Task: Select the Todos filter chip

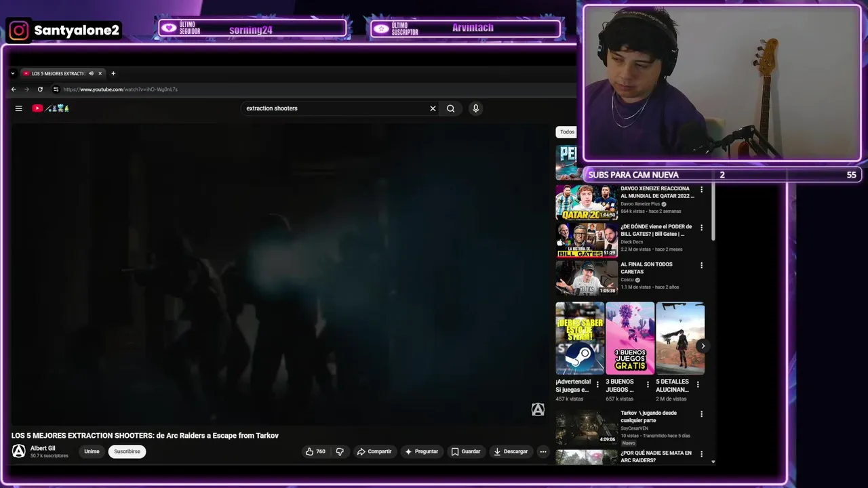Action: click(x=567, y=132)
